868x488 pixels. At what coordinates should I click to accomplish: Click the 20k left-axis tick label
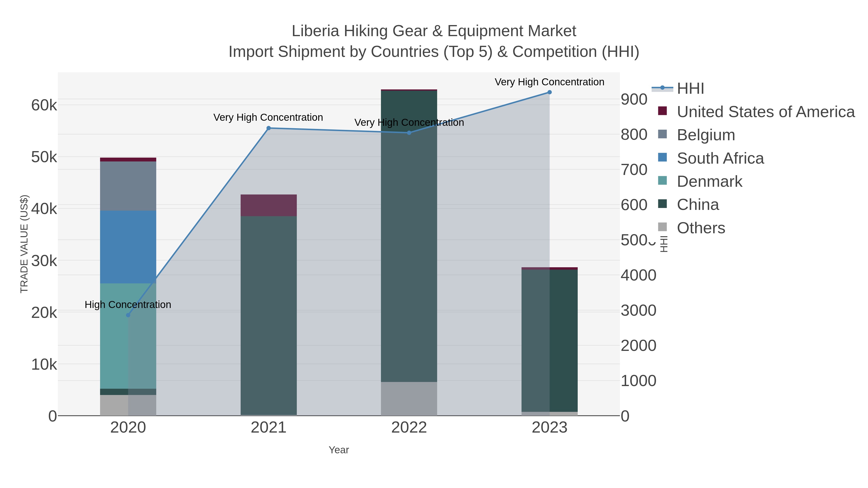(44, 313)
